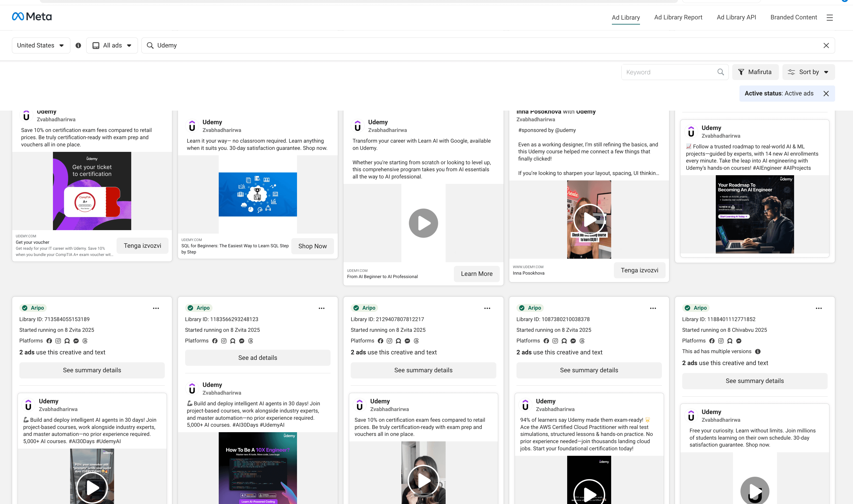Click the Meta logo
This screenshot has height=504, width=853.
pos(32,16)
